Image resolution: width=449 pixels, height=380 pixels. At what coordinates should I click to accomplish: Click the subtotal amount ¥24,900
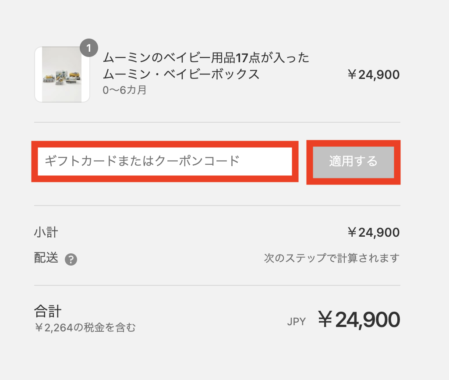click(x=373, y=232)
